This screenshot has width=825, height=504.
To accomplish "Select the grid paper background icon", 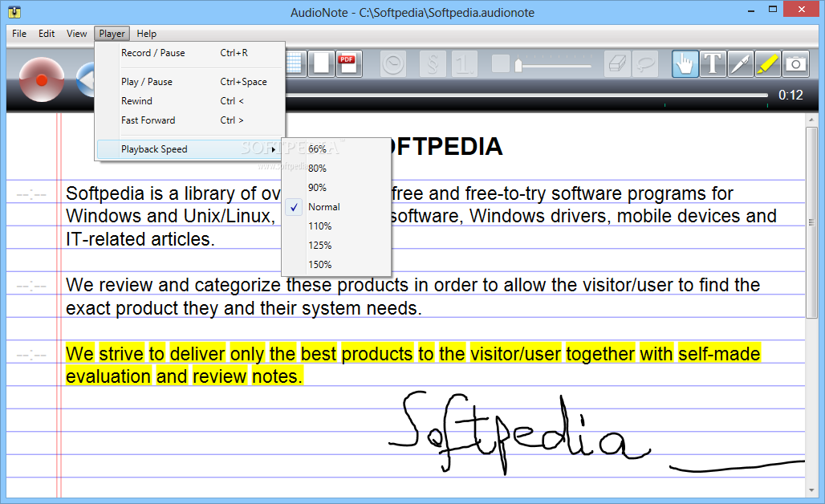I will [295, 64].
